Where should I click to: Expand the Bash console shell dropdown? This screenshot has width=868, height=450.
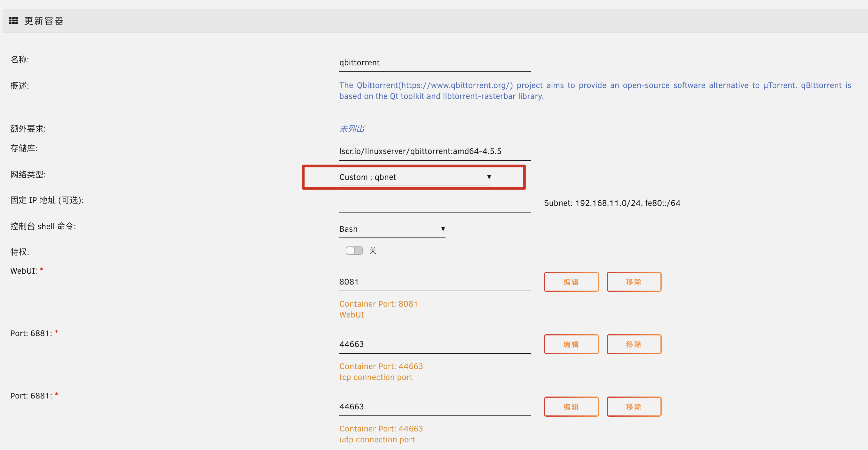(392, 229)
